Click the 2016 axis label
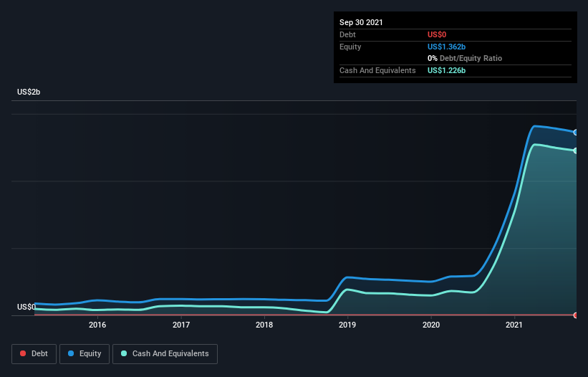The width and height of the screenshot is (588, 377). click(x=97, y=325)
